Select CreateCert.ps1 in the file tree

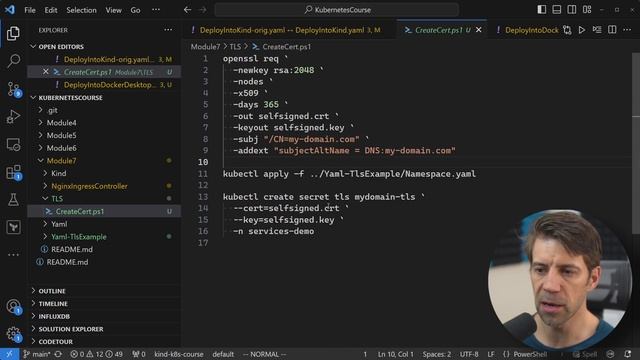(104, 211)
